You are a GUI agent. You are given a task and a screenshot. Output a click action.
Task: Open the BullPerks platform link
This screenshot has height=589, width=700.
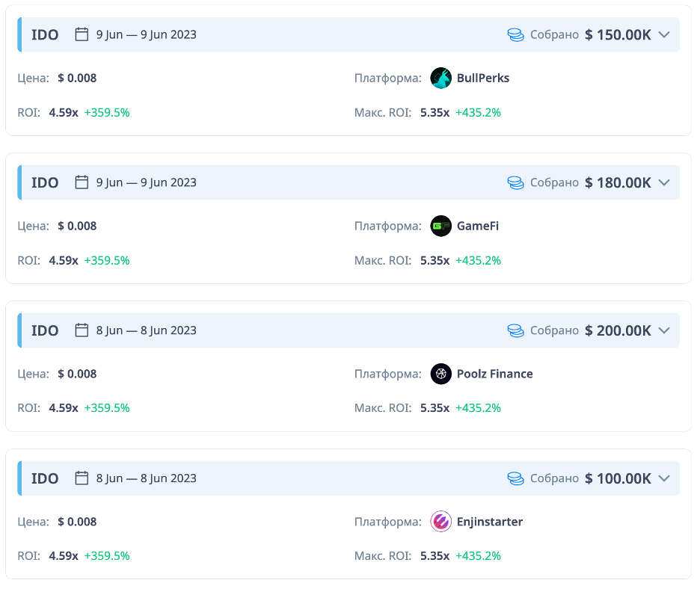483,78
